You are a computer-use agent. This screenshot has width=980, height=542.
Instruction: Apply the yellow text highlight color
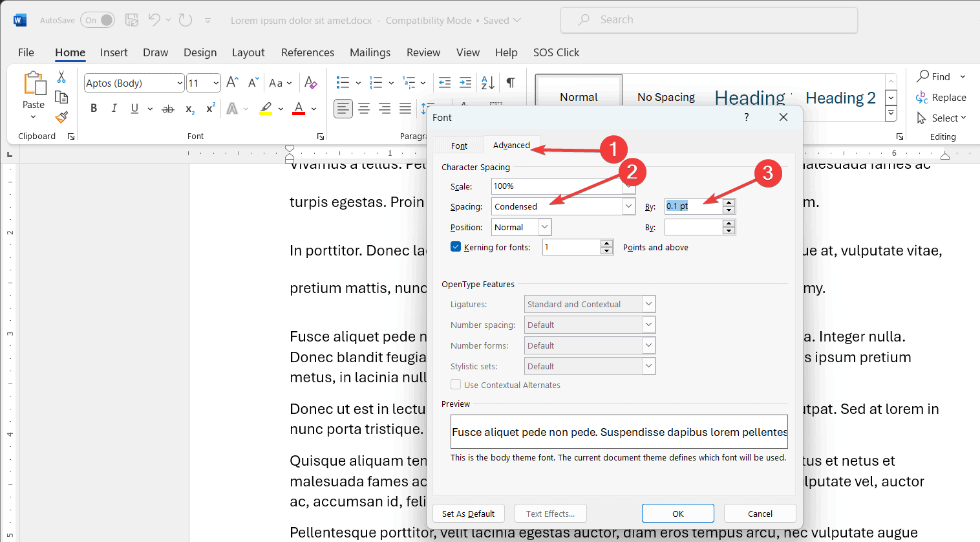pos(266,109)
